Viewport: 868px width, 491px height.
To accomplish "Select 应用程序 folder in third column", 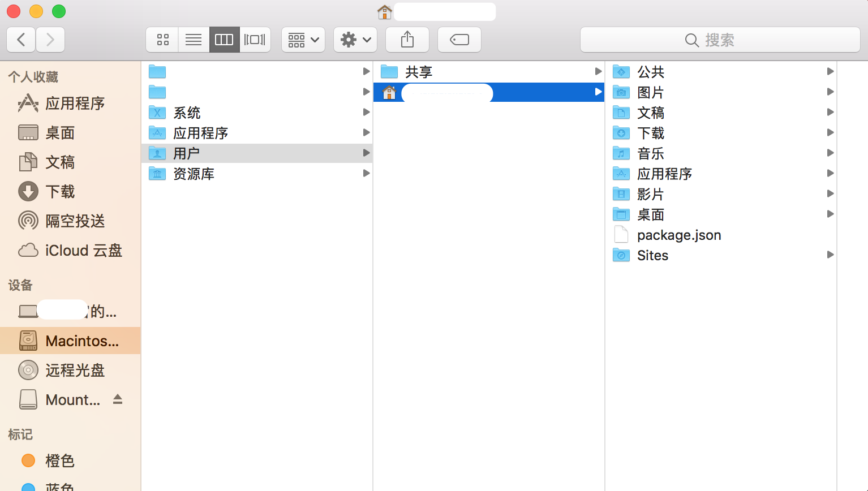I will [721, 174].
